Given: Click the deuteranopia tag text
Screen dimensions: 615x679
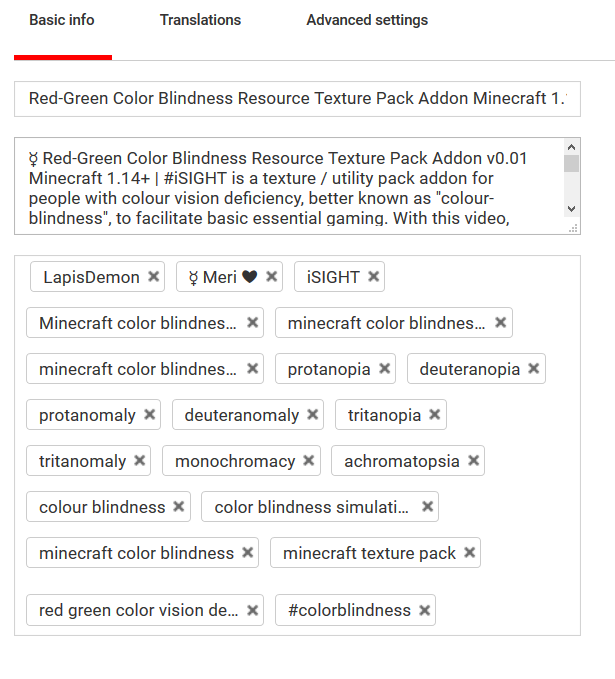Looking at the screenshot, I should [469, 369].
